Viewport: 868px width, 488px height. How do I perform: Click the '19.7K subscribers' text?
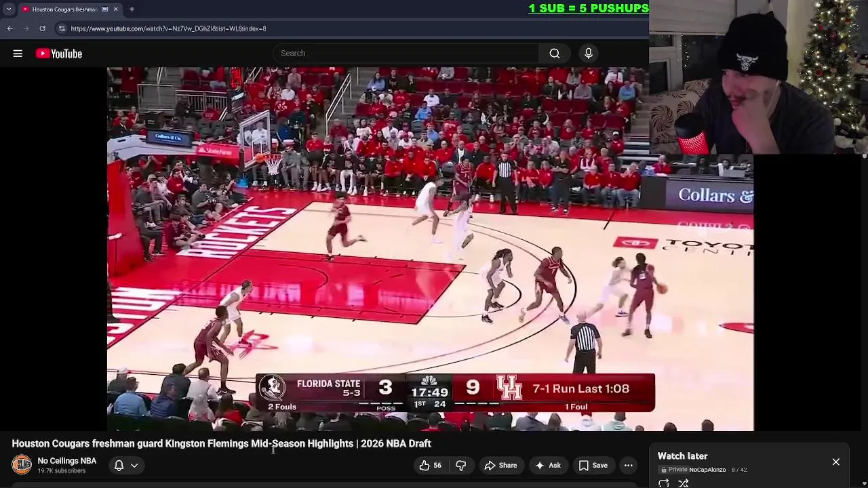click(x=62, y=471)
